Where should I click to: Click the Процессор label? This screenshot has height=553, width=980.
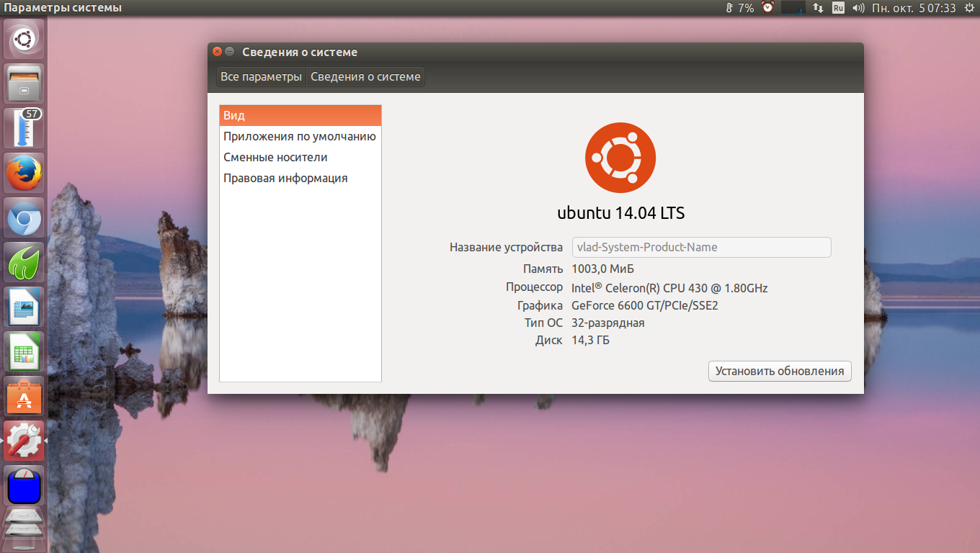[x=534, y=287]
